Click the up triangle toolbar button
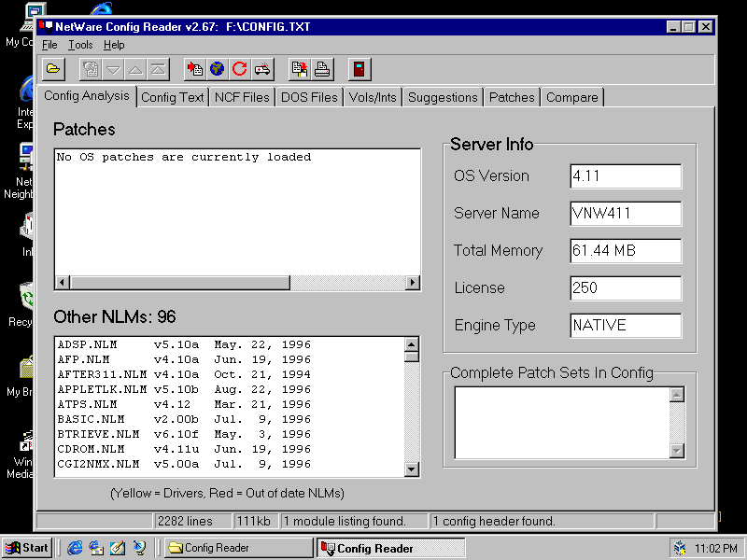 click(135, 69)
